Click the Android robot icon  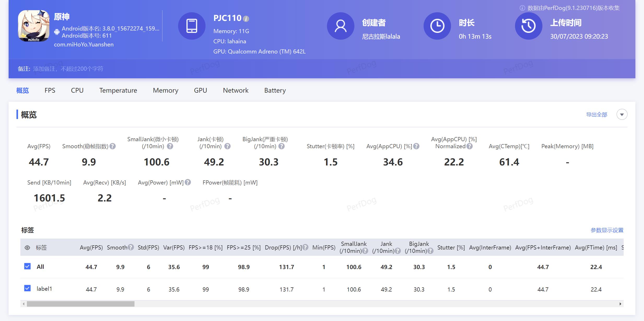pyautogui.click(x=57, y=32)
